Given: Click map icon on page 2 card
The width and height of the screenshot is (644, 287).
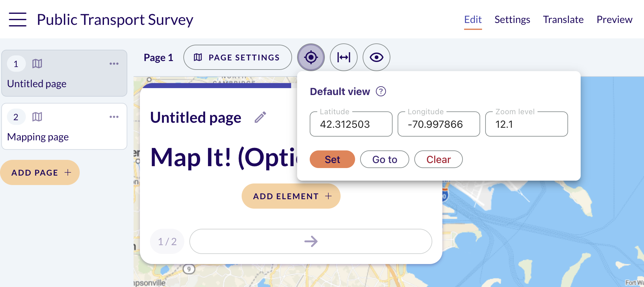Looking at the screenshot, I should click(37, 117).
